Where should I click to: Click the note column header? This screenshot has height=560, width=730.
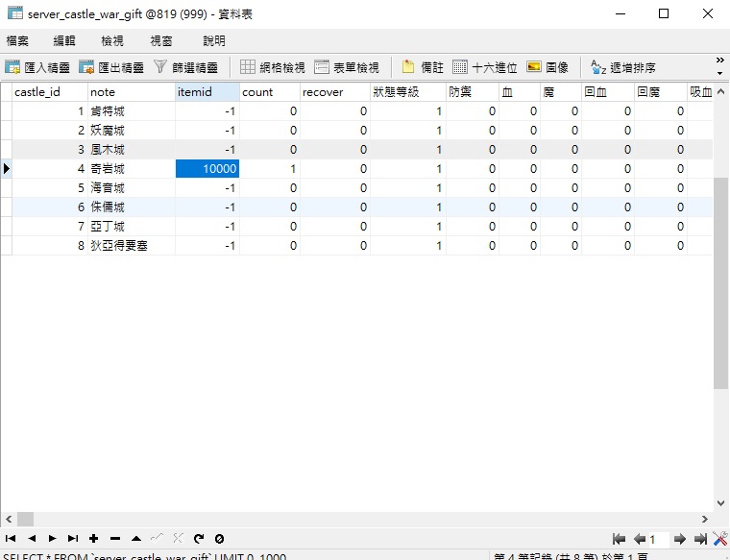point(132,92)
